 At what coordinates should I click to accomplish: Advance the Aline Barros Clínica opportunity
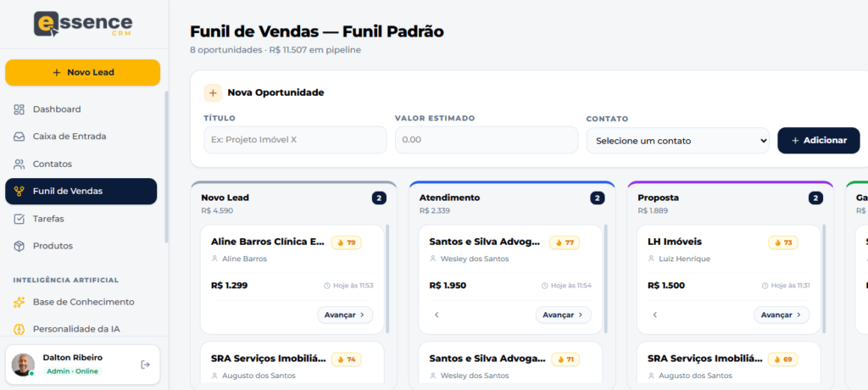(345, 315)
